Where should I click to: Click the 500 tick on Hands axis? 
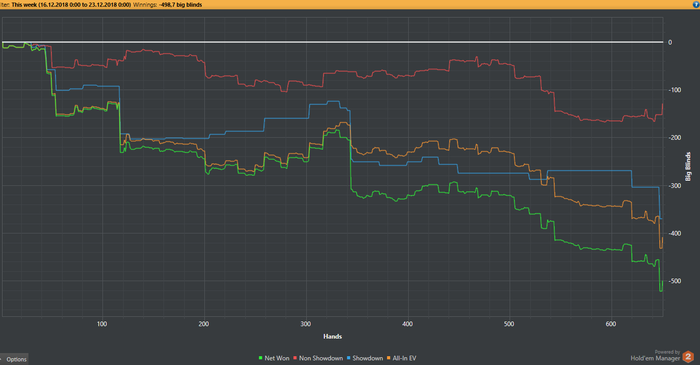[x=509, y=324]
